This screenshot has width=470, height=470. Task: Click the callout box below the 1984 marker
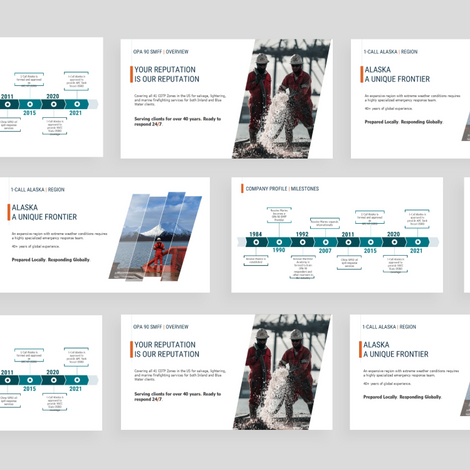pyautogui.click(x=256, y=260)
